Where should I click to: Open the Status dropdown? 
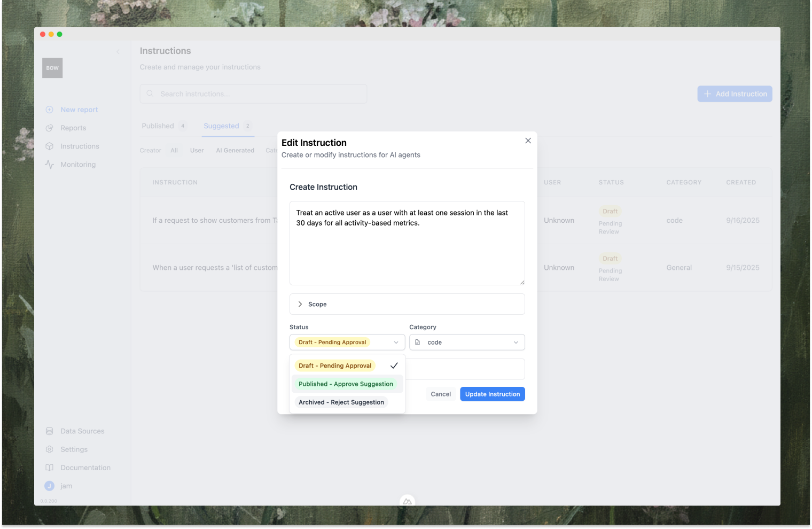(x=347, y=342)
